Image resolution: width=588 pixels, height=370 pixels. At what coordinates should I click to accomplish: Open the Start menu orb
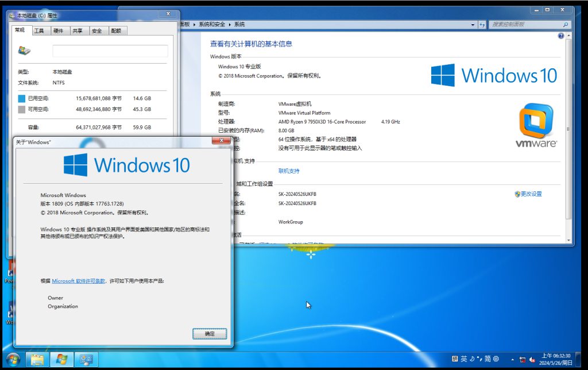click(13, 360)
